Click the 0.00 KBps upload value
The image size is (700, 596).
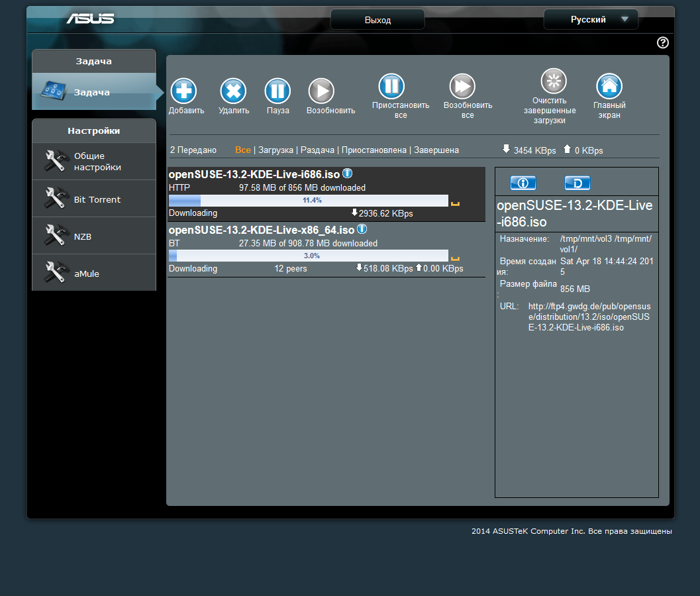point(443,268)
